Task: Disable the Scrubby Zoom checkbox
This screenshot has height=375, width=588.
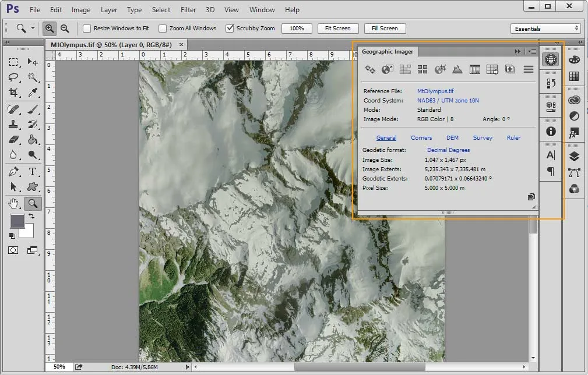Action: (230, 29)
